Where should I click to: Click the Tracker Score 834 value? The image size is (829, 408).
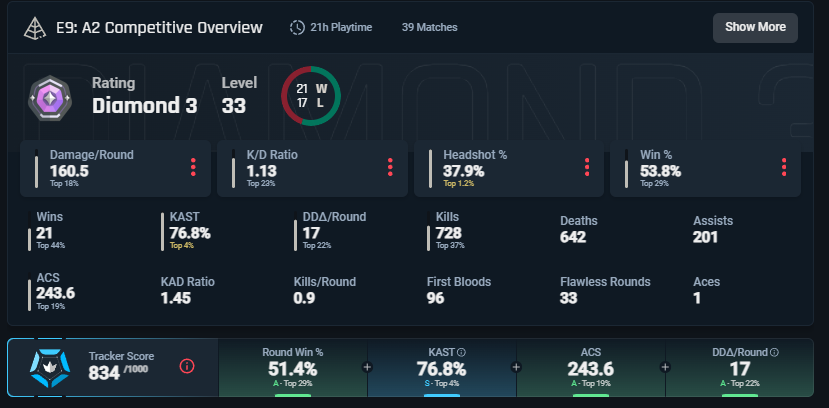(104, 373)
